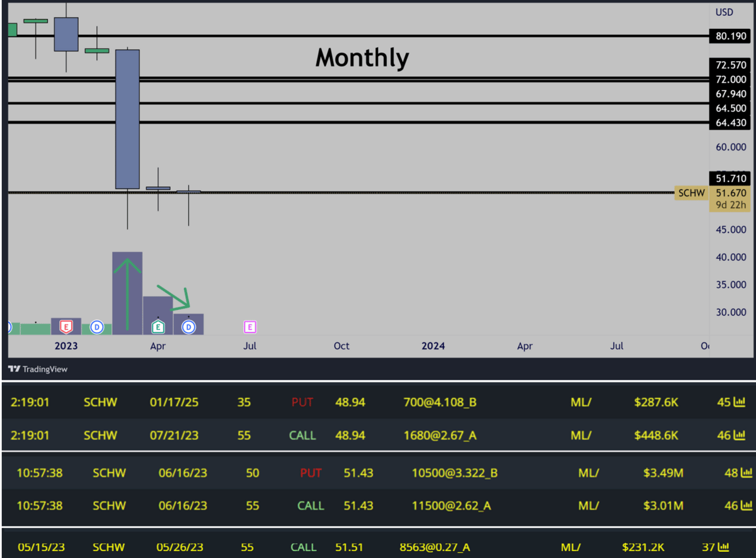
Task: Click the green E earnings marker near Apr
Action: pyautogui.click(x=158, y=327)
